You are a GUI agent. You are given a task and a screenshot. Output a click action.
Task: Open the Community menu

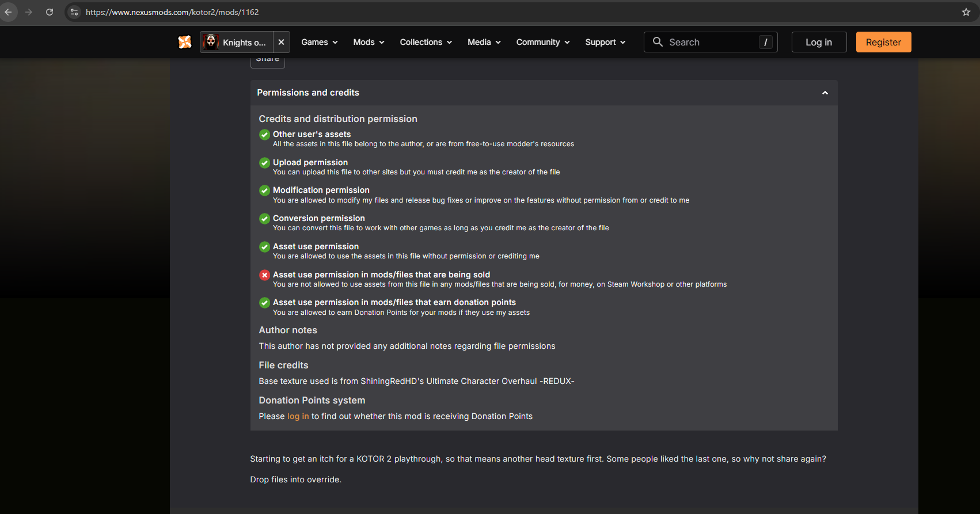tap(542, 42)
